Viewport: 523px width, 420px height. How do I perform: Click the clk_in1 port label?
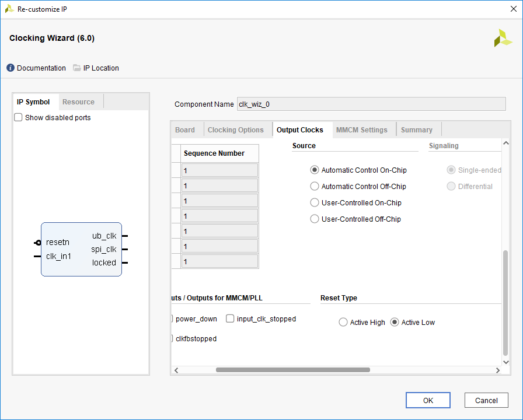click(59, 256)
